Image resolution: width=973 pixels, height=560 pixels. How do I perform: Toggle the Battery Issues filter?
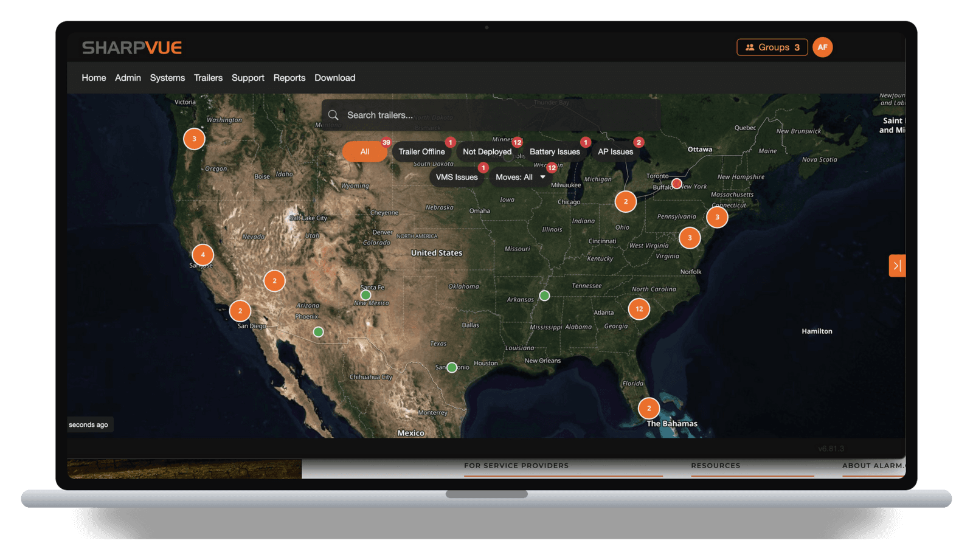555,151
